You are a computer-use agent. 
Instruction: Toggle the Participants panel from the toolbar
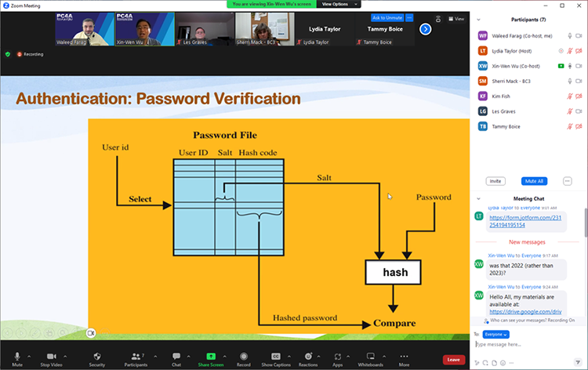tap(136, 359)
